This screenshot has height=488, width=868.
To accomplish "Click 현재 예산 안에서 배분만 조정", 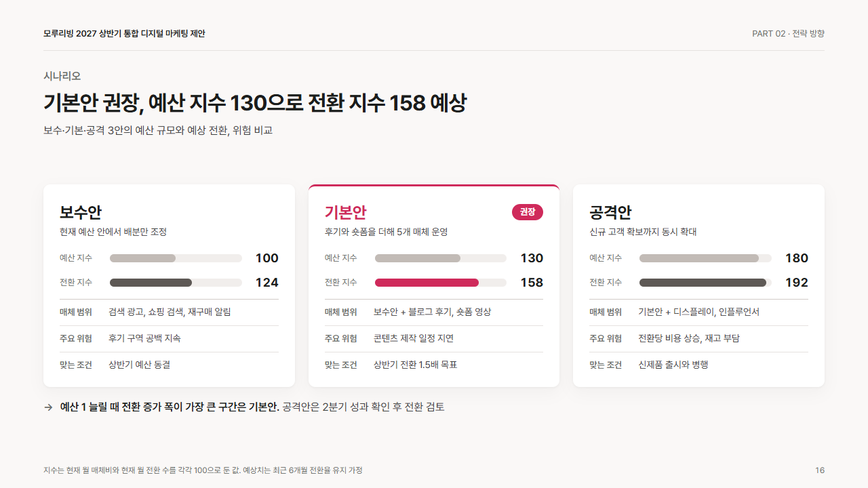I will click(x=113, y=232).
